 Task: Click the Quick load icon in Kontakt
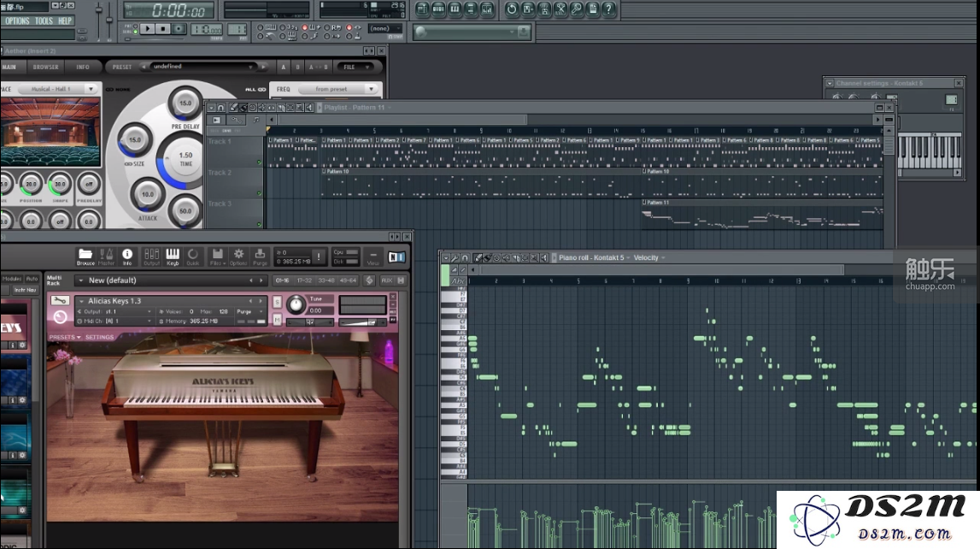(x=193, y=257)
